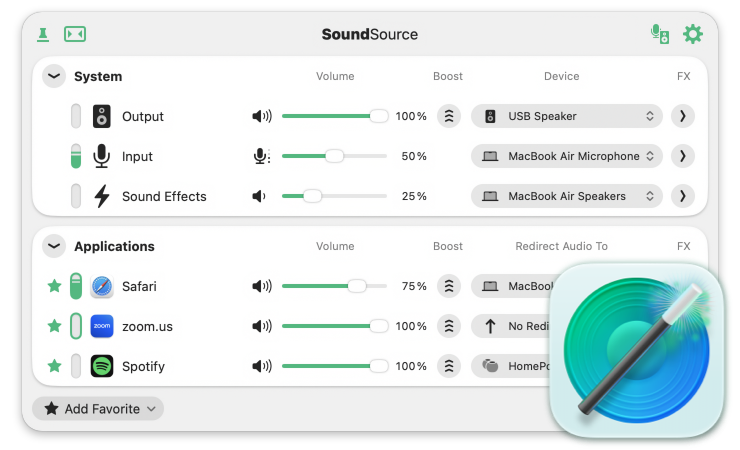Toggle the Safari level meter pill
This screenshot has width=740, height=450.
click(76, 286)
